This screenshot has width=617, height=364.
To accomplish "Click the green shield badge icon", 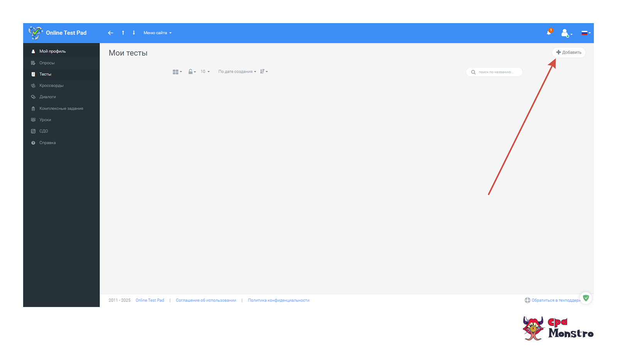I will click(586, 298).
